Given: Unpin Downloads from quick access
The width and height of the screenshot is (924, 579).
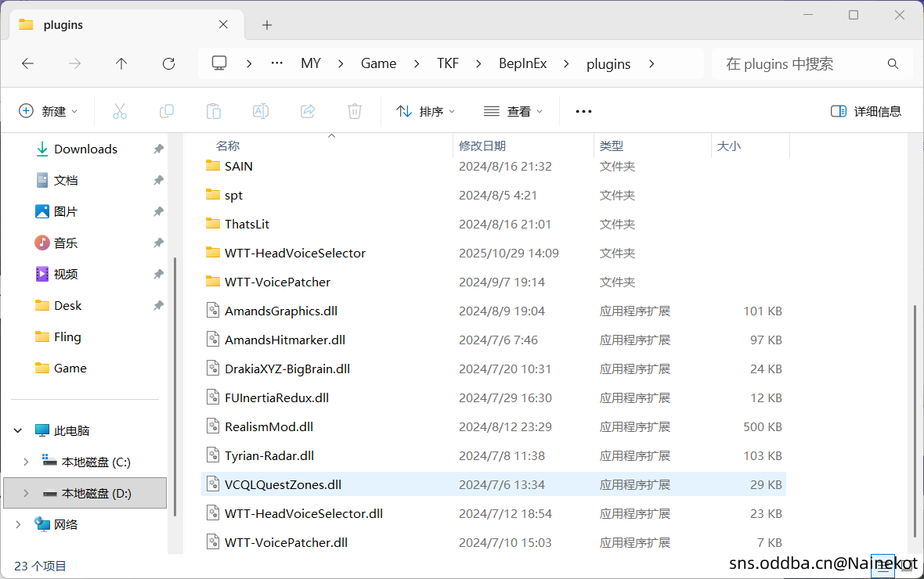Looking at the screenshot, I should 158,149.
